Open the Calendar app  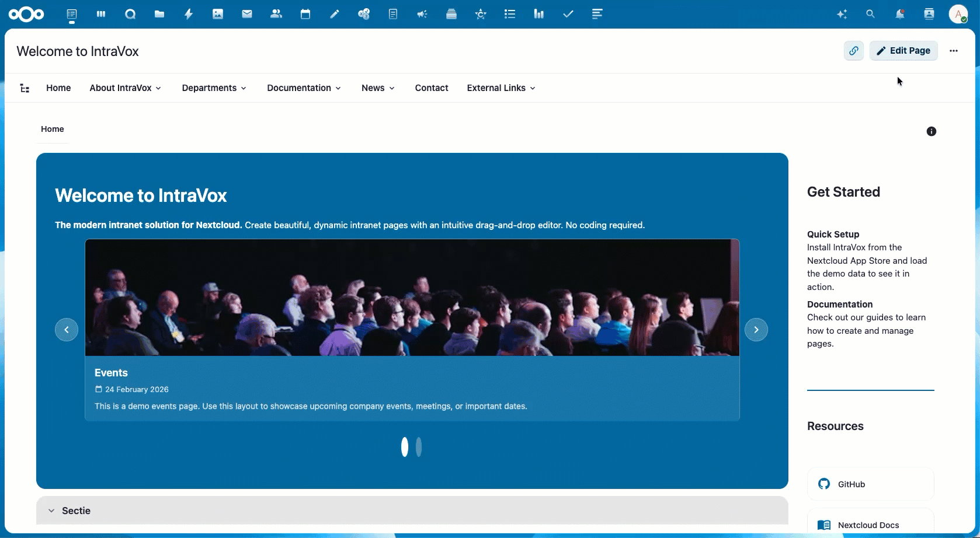(x=305, y=14)
